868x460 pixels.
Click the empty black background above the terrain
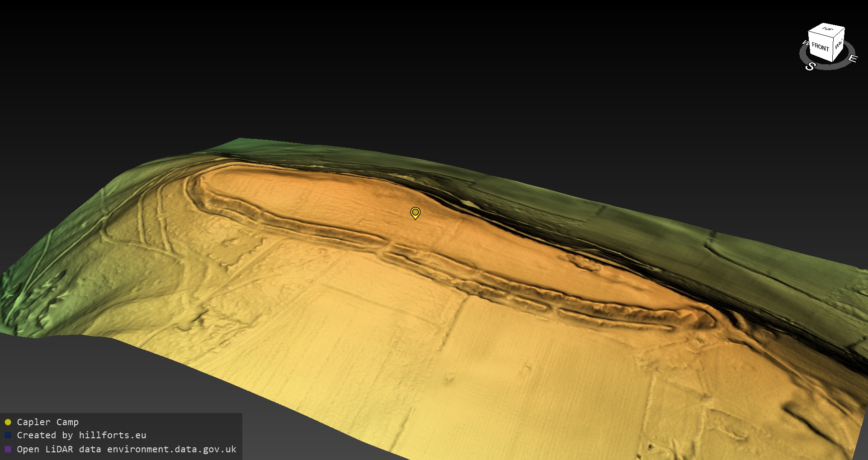pyautogui.click(x=407, y=68)
